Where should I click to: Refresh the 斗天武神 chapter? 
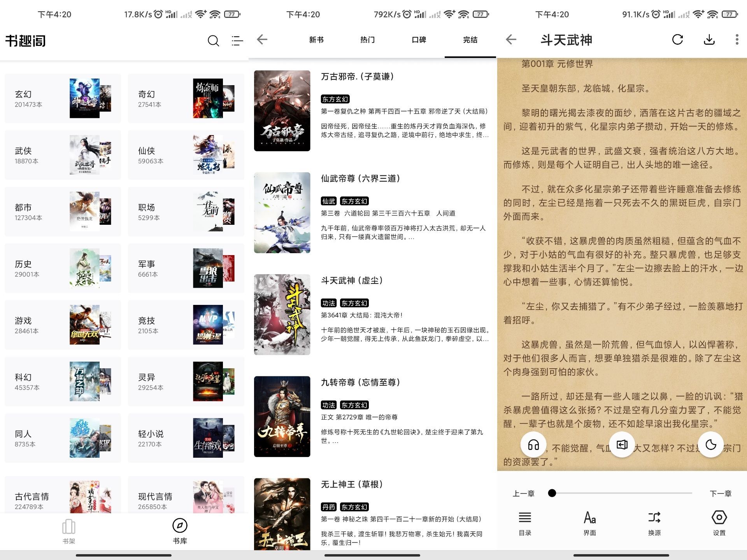click(677, 40)
